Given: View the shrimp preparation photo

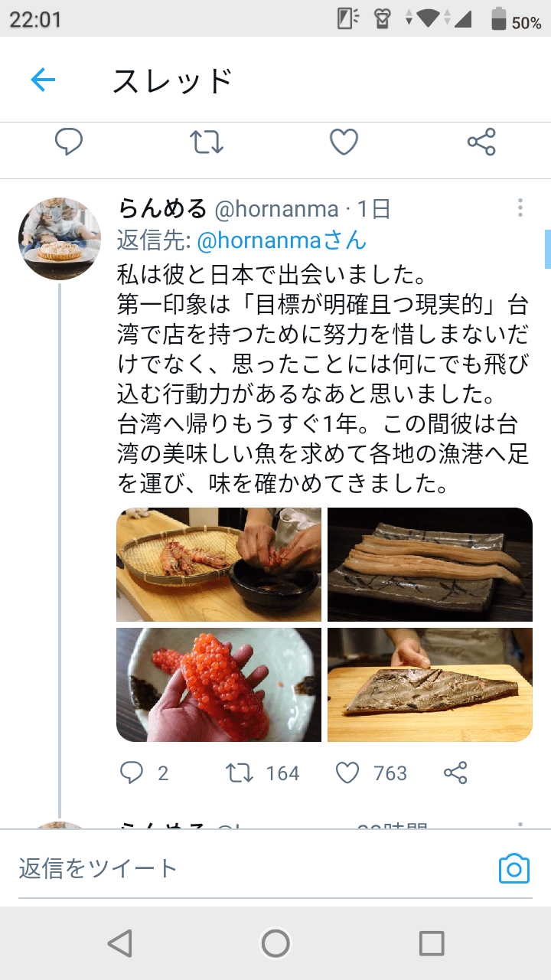Looking at the screenshot, I should click(219, 564).
